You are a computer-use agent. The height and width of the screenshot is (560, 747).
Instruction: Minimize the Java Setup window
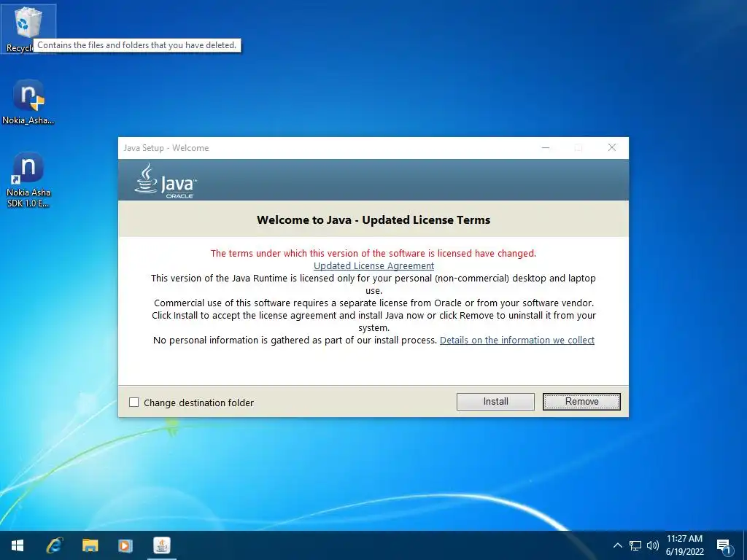coord(546,147)
